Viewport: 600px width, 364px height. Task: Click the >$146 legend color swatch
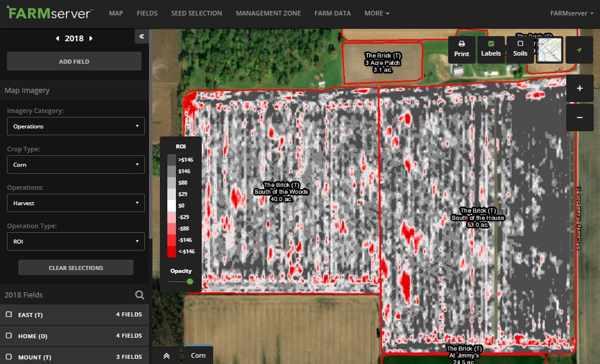171,159
